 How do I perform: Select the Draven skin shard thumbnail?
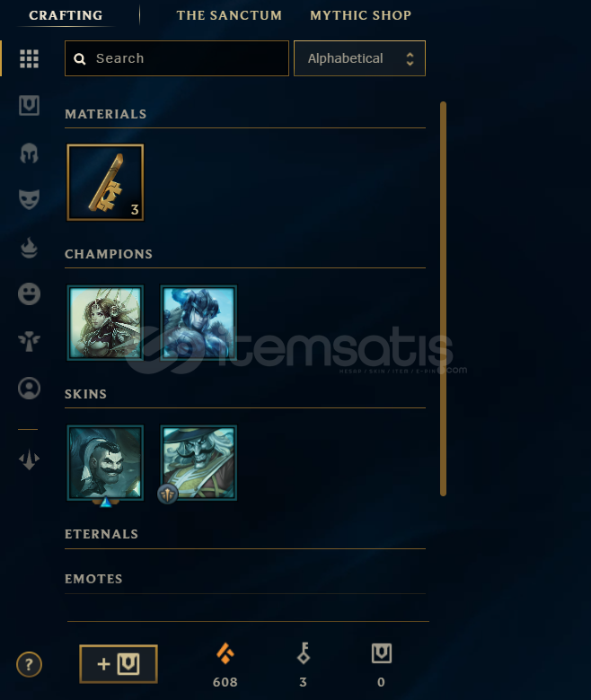pyautogui.click(x=105, y=462)
